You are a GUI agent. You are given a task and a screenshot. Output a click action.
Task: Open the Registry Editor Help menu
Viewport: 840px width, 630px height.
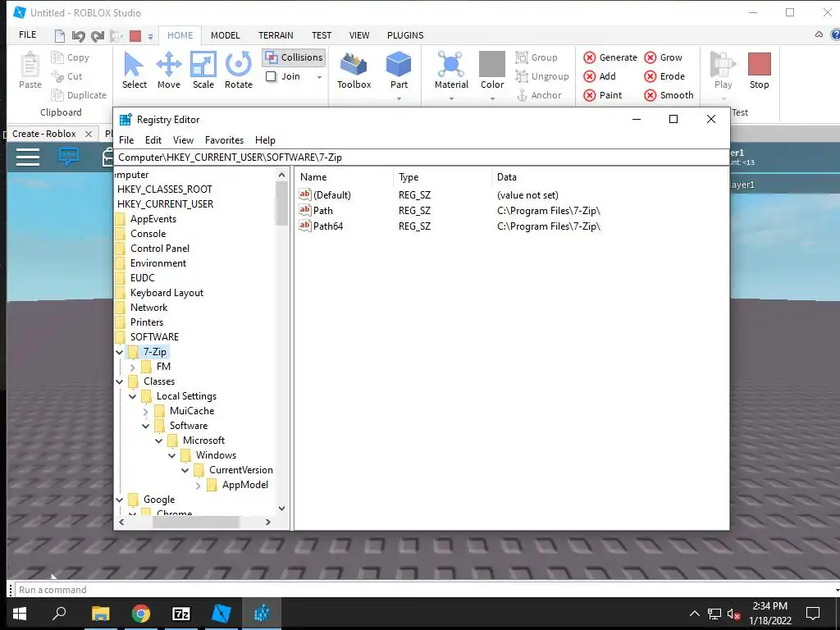coord(265,139)
